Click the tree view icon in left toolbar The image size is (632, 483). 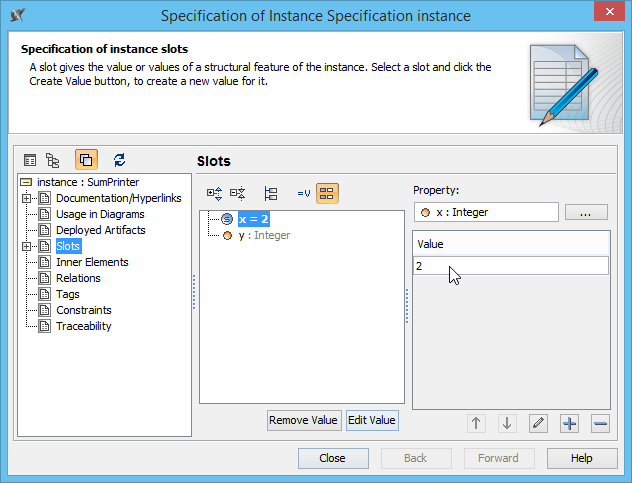tap(53, 159)
